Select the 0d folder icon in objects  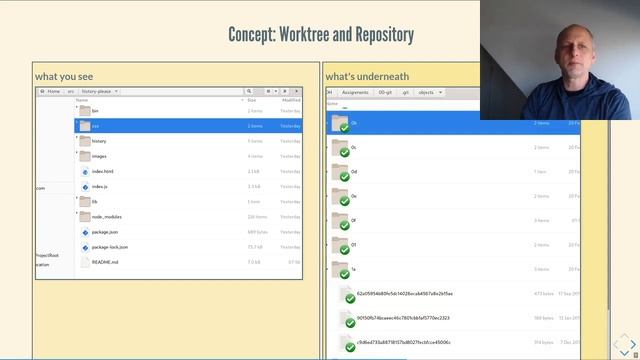click(340, 172)
